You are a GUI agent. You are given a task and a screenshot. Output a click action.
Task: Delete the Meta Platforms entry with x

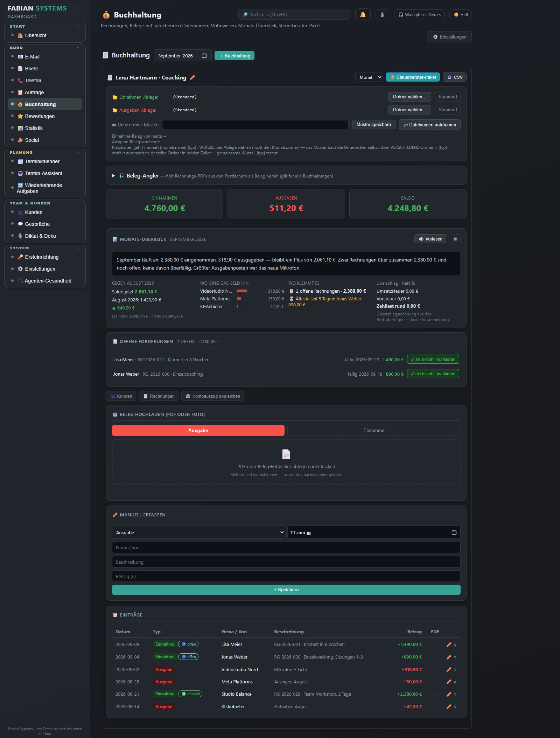pyautogui.click(x=455, y=682)
